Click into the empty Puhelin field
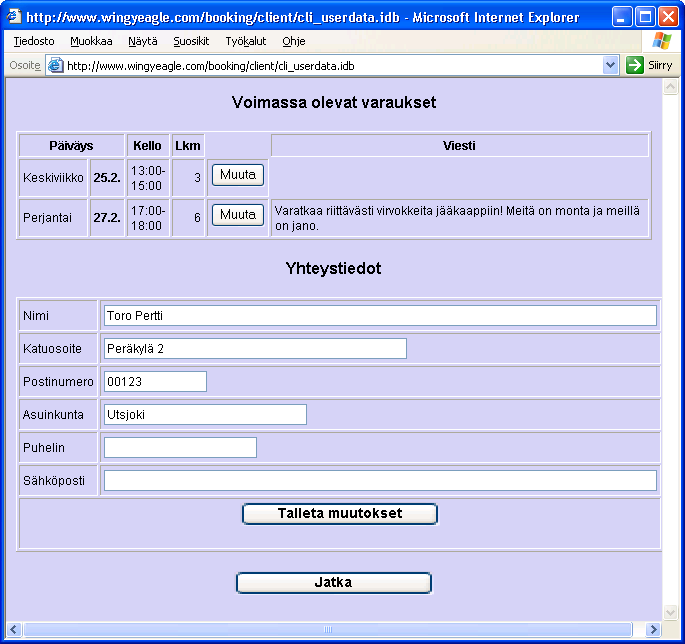 pos(180,448)
